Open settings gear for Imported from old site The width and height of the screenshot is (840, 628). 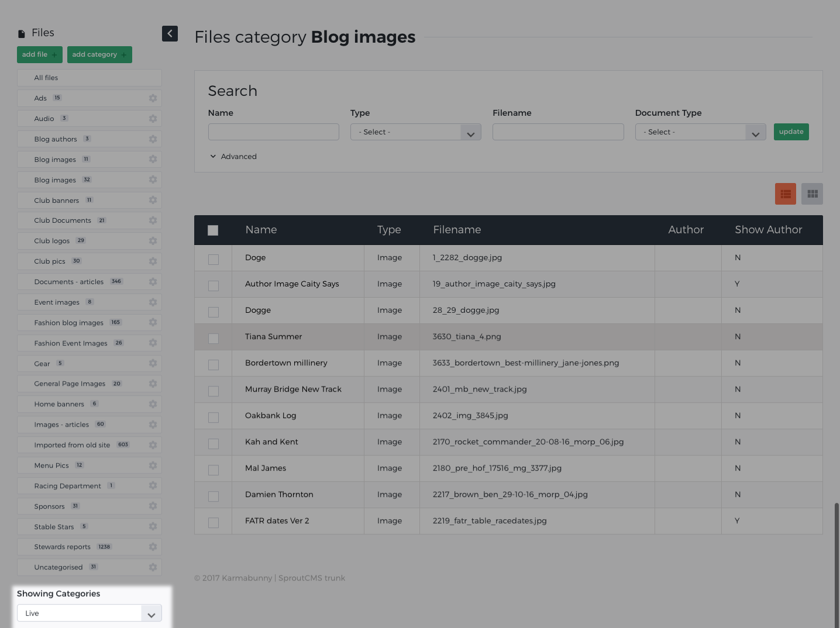pos(153,445)
